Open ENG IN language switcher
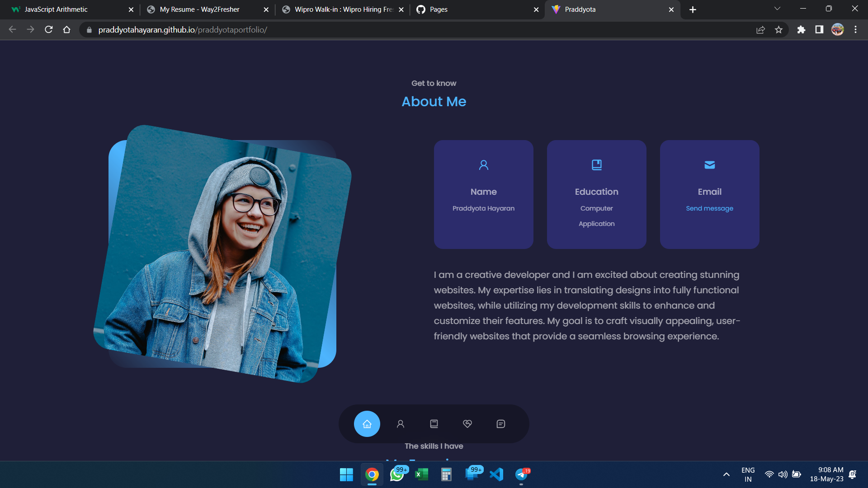Viewport: 868px width, 488px height. pos(748,474)
